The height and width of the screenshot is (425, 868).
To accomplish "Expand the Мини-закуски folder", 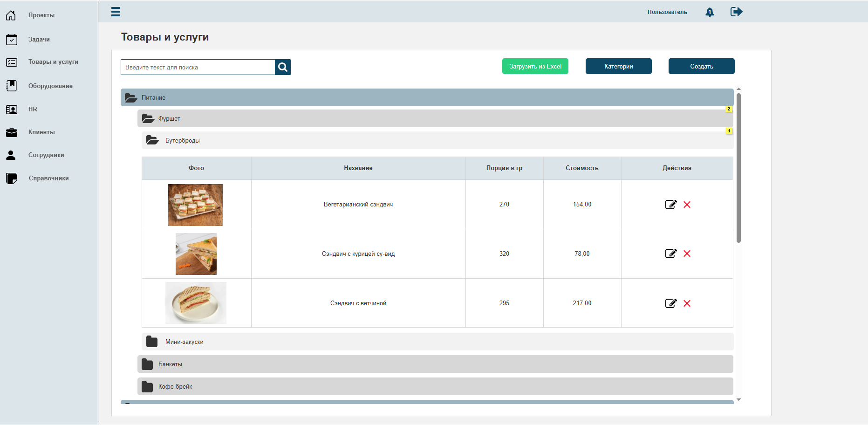I will coord(437,342).
